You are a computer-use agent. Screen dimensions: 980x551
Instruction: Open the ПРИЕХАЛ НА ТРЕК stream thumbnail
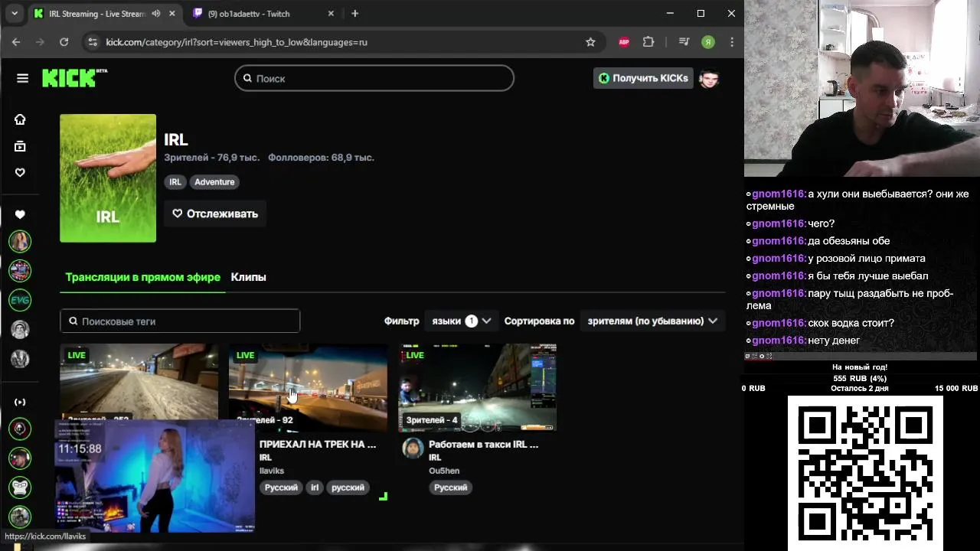point(308,387)
